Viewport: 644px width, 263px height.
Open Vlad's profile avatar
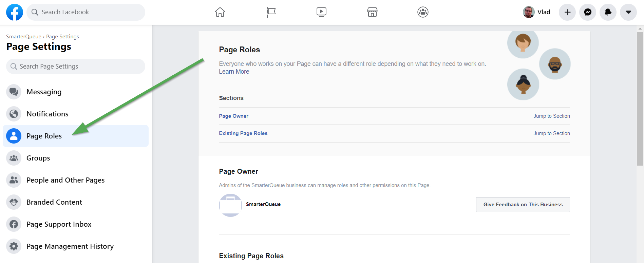[529, 12]
